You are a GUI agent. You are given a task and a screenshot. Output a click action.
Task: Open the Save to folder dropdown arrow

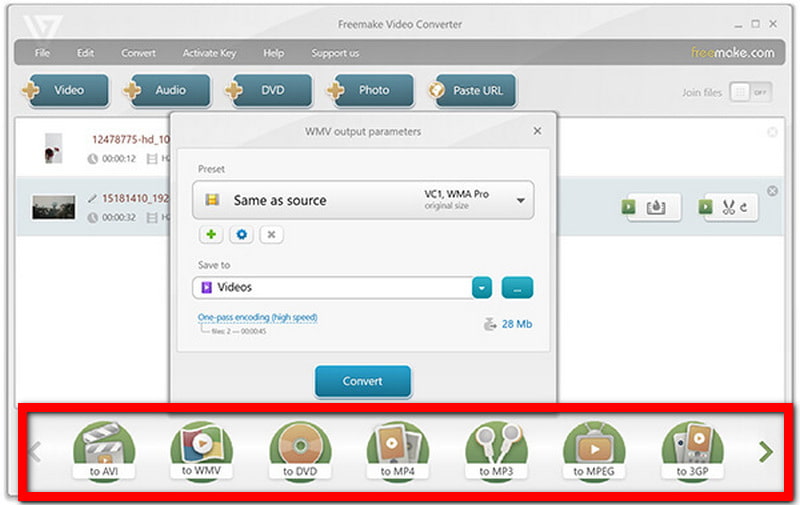[x=482, y=288]
